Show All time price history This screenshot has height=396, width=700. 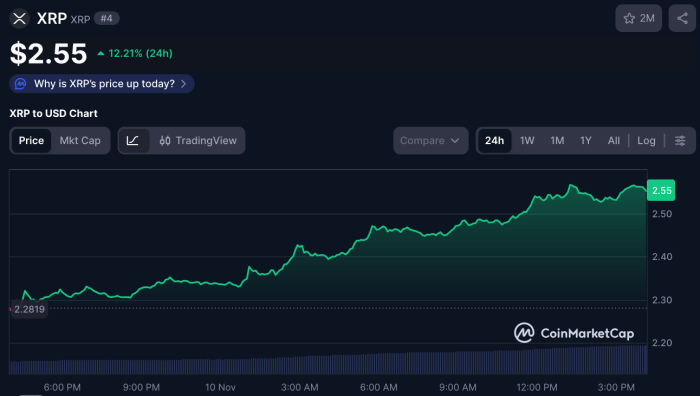(x=614, y=141)
